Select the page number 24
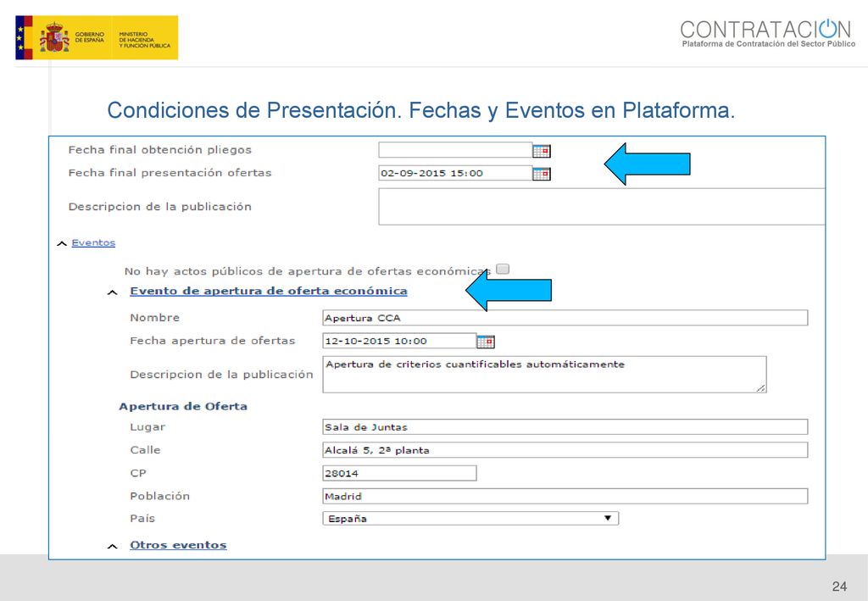 pos(839,586)
